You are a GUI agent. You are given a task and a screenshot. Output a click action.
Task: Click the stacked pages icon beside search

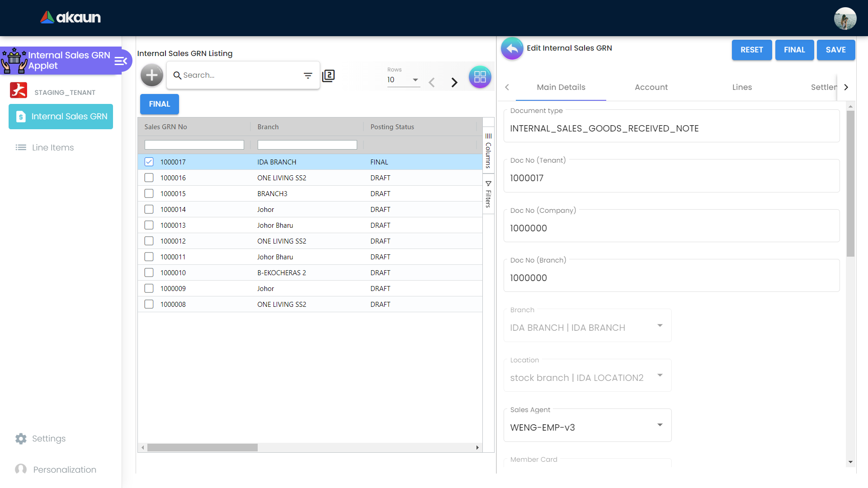tap(328, 75)
